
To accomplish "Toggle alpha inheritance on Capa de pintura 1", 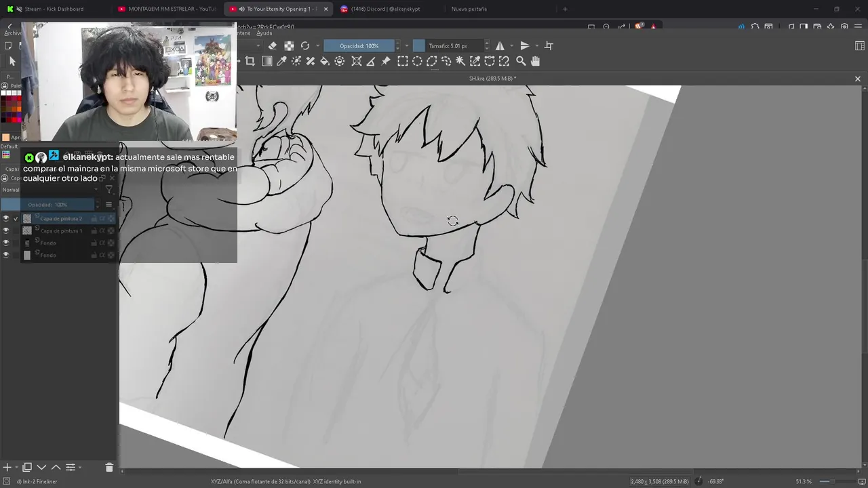I will click(103, 230).
